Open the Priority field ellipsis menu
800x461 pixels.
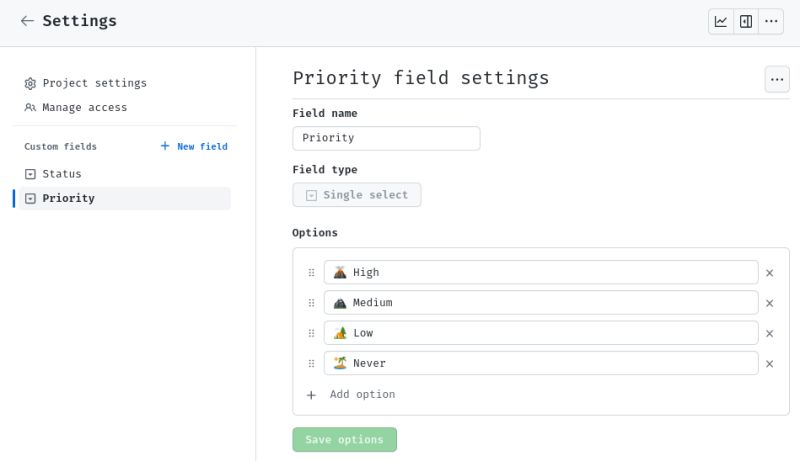point(777,79)
